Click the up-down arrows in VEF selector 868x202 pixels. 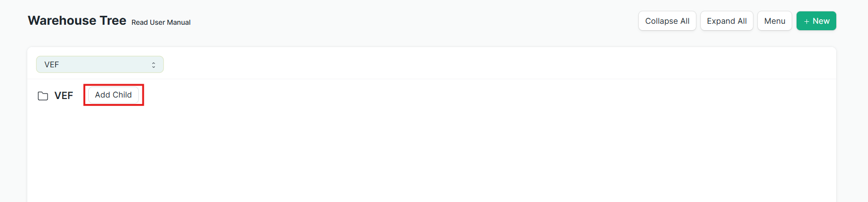tap(153, 65)
